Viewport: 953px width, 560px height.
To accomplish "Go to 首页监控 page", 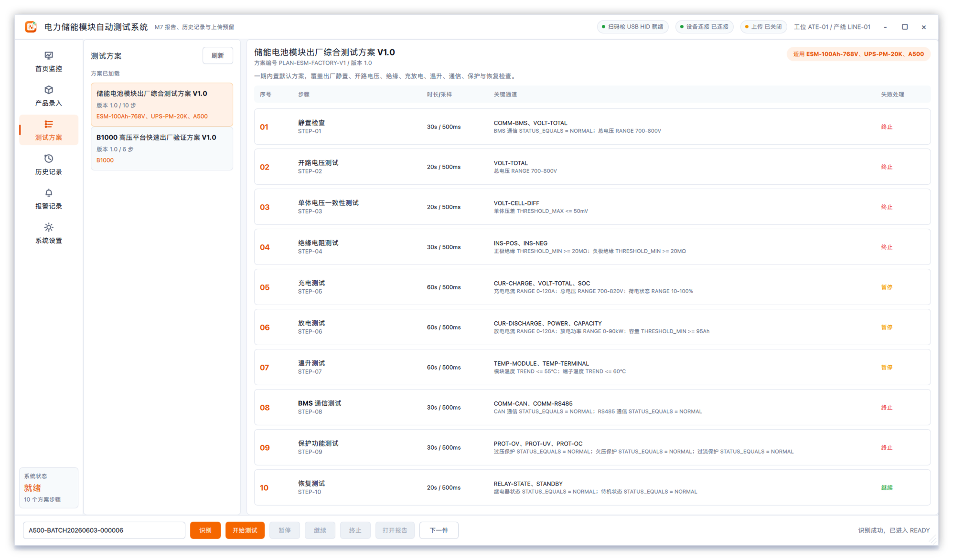I will click(x=49, y=62).
